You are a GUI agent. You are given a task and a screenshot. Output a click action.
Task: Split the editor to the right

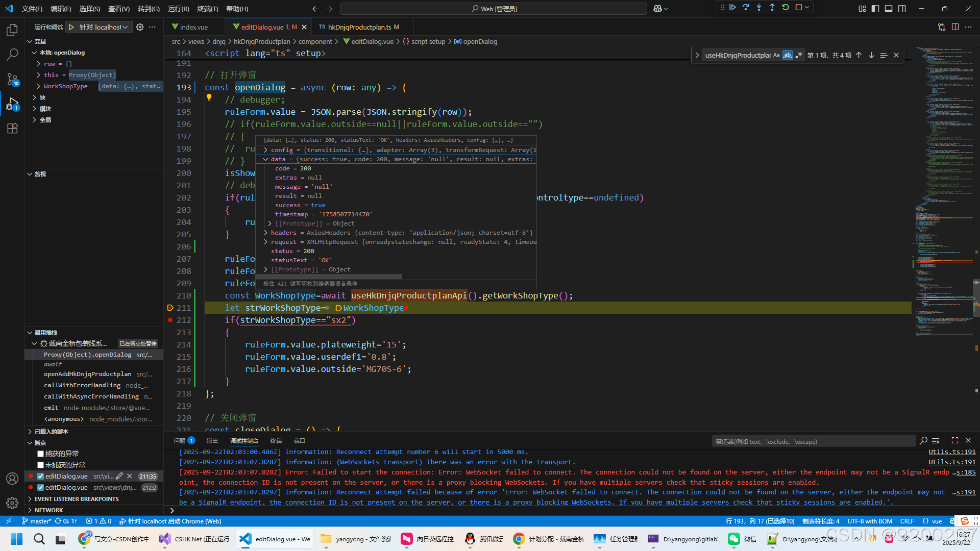click(x=955, y=27)
